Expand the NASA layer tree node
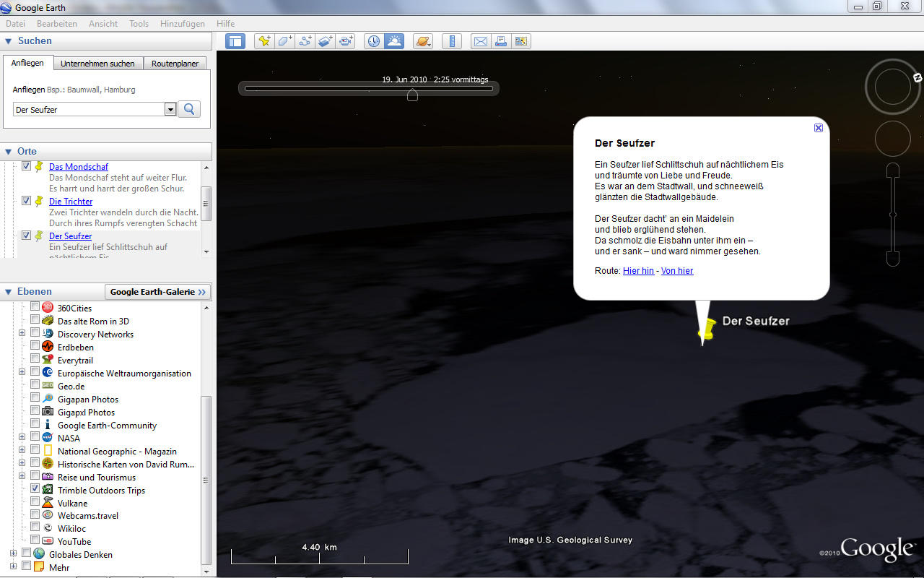Viewport: 924px width, 578px height. 22,438
